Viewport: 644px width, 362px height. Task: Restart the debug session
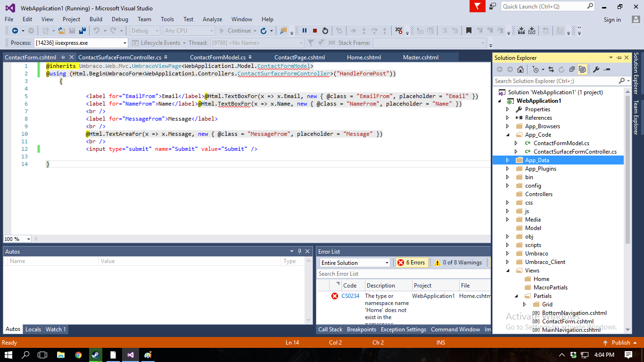pos(325,31)
